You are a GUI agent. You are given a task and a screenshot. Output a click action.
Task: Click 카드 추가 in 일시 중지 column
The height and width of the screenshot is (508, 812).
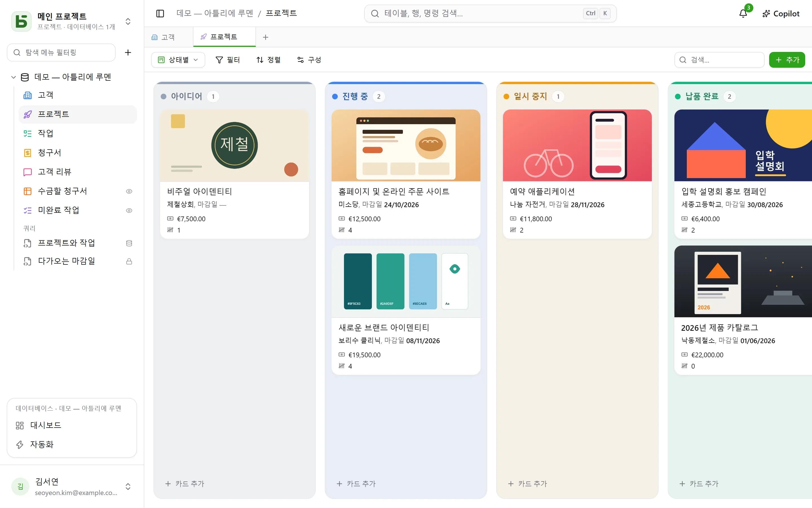point(528,484)
